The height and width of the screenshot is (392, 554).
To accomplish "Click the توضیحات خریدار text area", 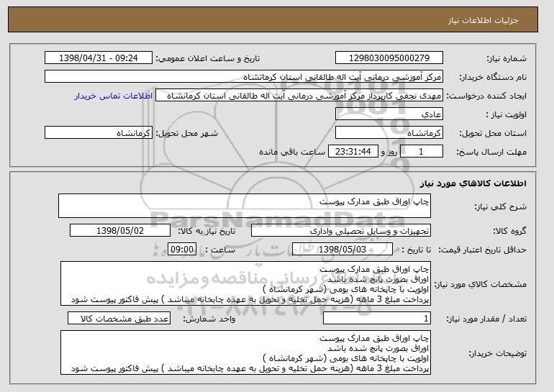I will pos(245,352).
